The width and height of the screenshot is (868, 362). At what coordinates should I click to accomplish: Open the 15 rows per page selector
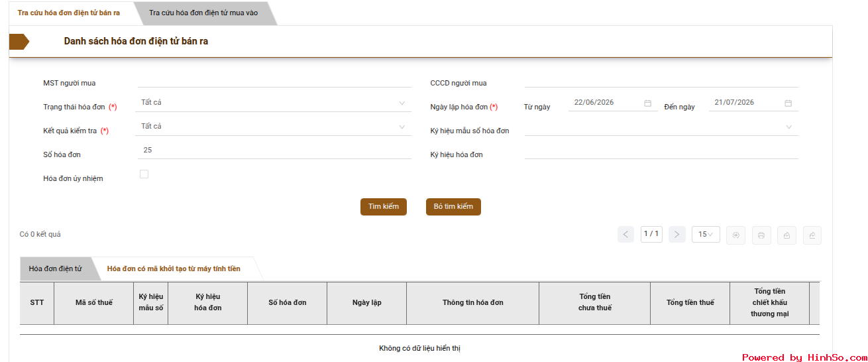706,234
